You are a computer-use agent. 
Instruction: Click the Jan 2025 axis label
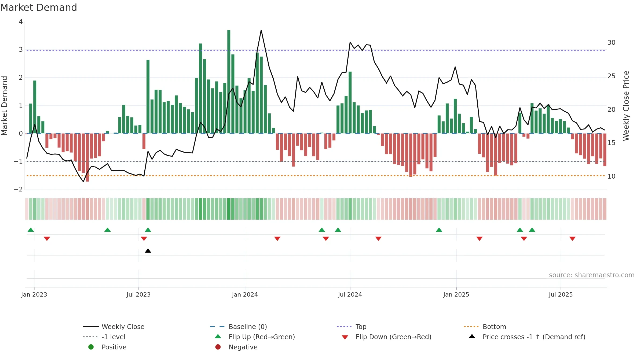point(456,294)
